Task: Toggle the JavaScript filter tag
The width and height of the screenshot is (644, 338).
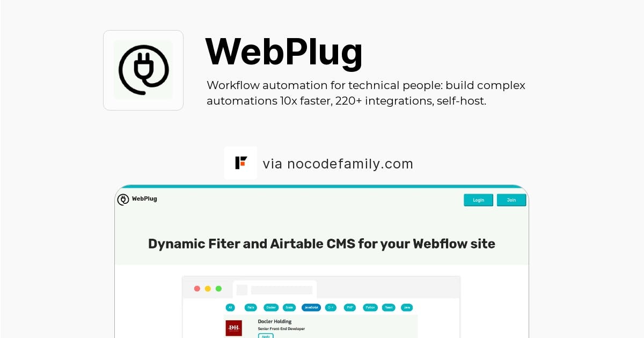Action: point(311,307)
